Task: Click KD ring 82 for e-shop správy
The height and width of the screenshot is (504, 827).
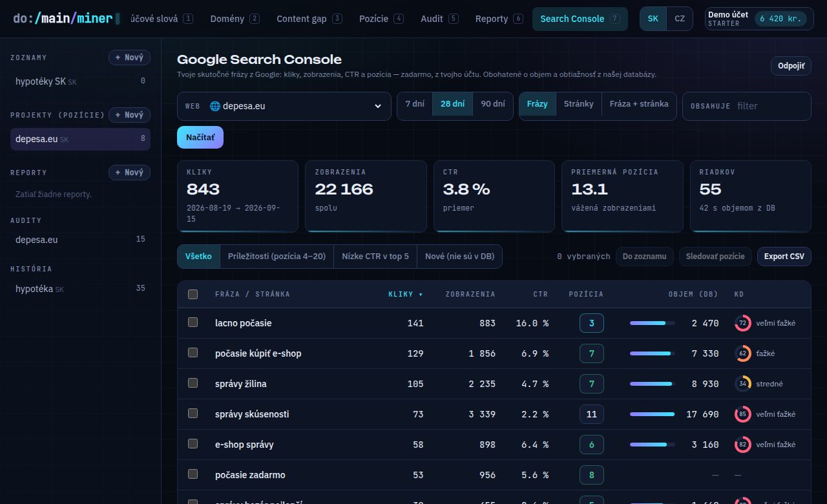Action: [743, 445]
